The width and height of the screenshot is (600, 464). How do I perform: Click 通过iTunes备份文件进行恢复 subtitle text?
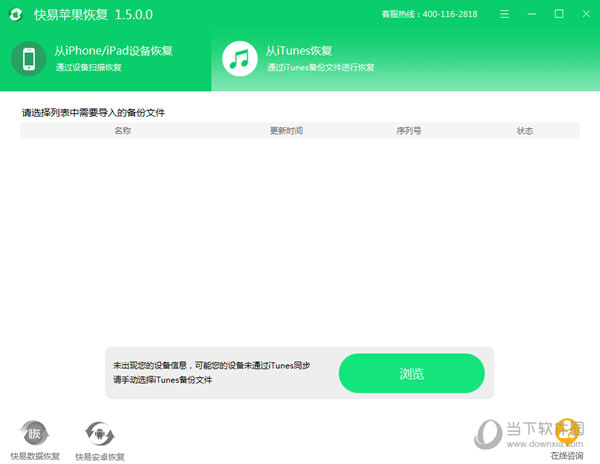320,67
